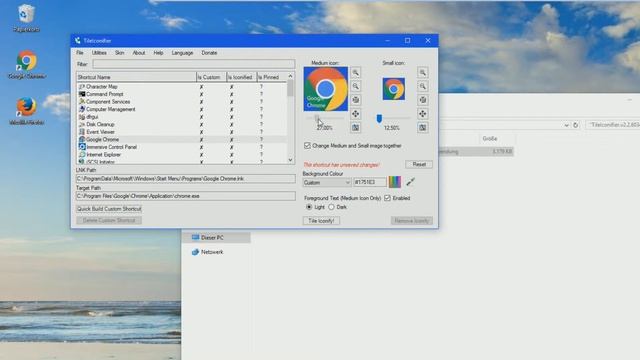Click the small icon move/center arrows button

[423, 114]
